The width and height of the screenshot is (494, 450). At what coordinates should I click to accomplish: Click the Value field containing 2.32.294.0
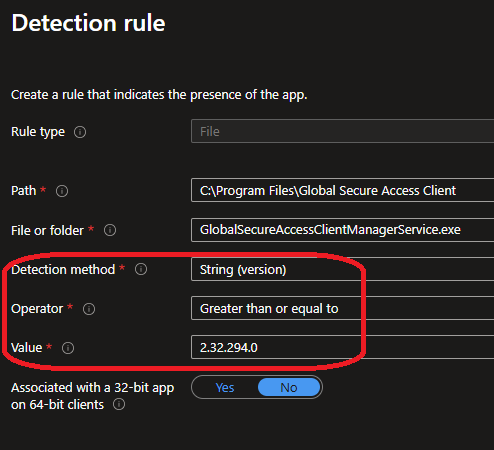pos(343,347)
